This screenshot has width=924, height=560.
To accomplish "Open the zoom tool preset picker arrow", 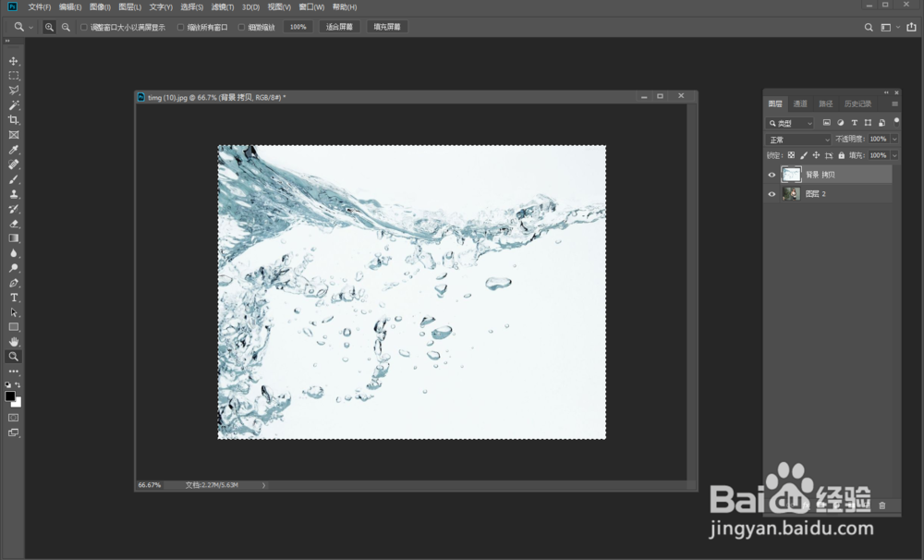I will [30, 27].
